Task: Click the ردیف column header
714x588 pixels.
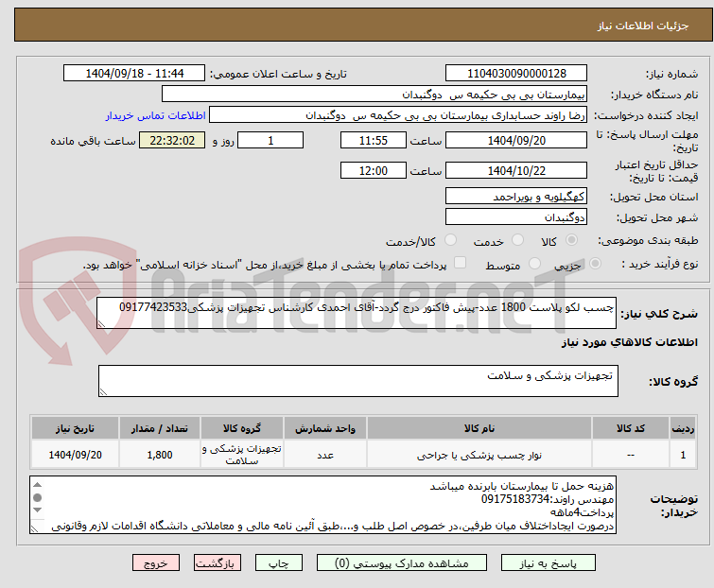Action: 683,428
